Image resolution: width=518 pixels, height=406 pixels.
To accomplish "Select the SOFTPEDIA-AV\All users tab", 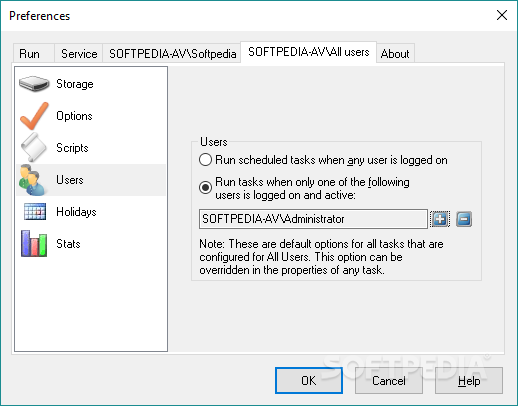I will [x=309, y=52].
